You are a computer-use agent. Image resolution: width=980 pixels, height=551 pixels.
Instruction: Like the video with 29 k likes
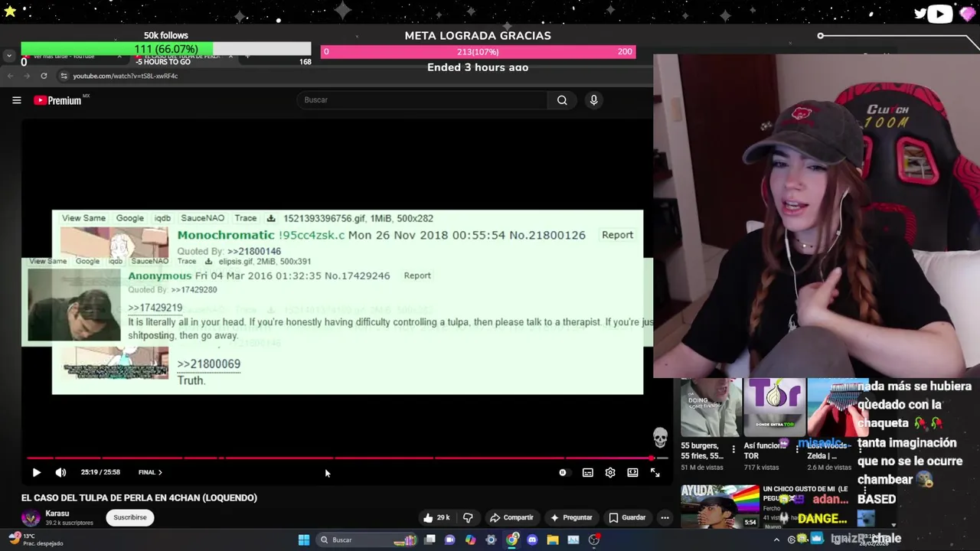[x=436, y=517]
